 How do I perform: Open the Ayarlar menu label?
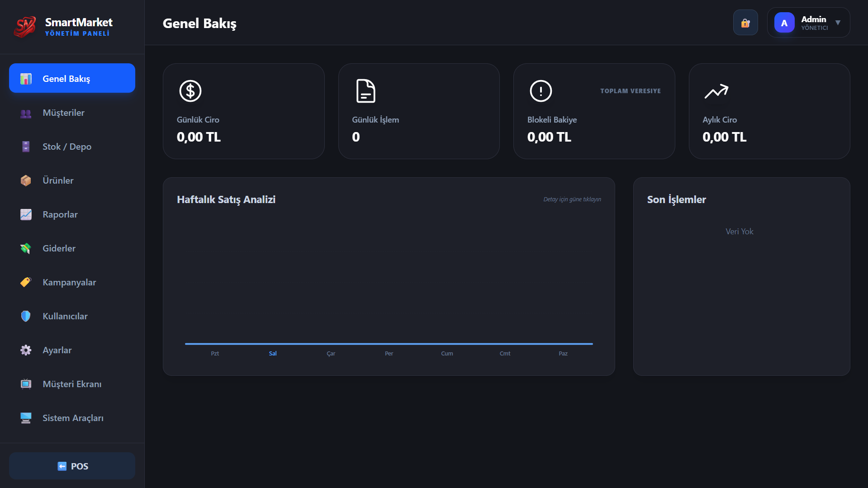pos(57,350)
